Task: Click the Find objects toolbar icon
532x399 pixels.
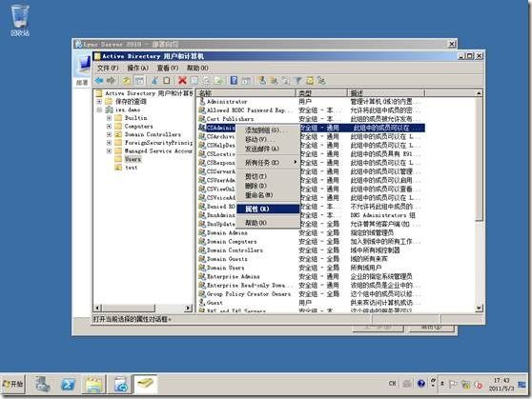Action: [310, 81]
